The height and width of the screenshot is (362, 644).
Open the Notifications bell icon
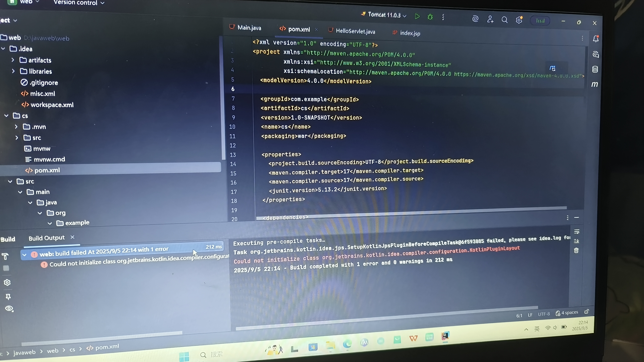[596, 39]
